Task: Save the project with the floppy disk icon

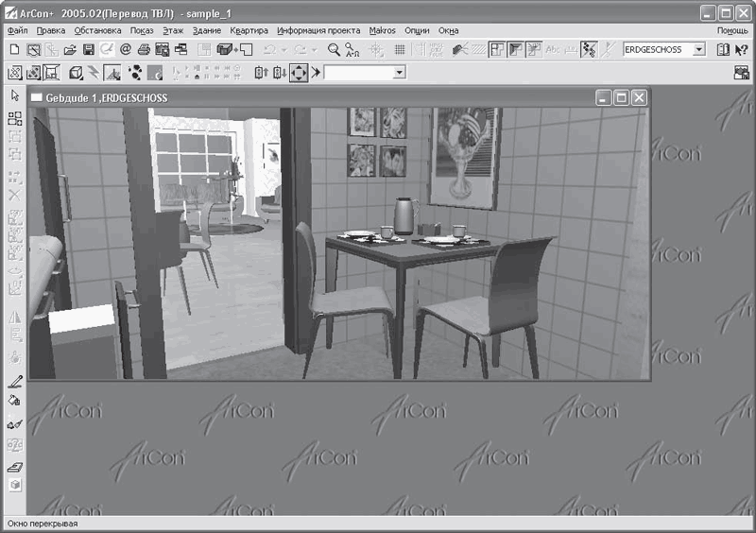Action: tap(88, 49)
